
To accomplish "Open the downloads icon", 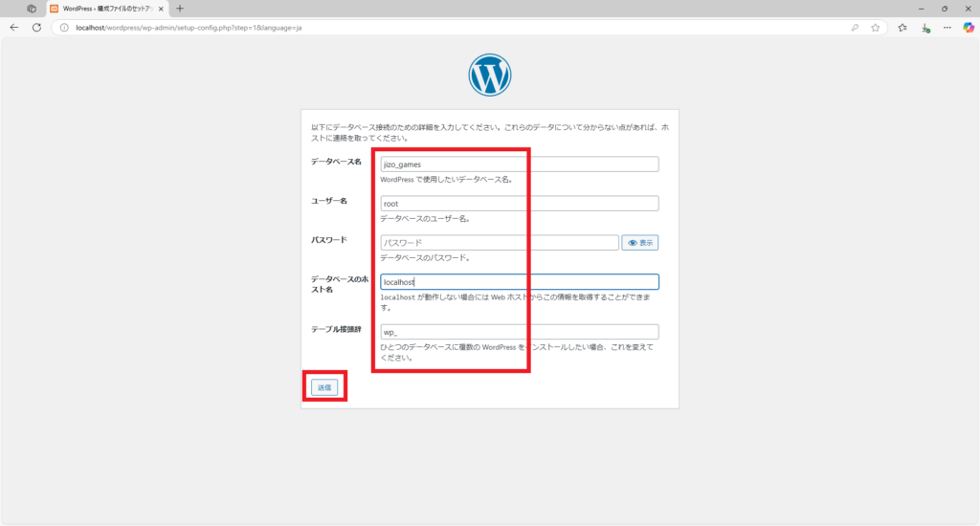I will [925, 28].
